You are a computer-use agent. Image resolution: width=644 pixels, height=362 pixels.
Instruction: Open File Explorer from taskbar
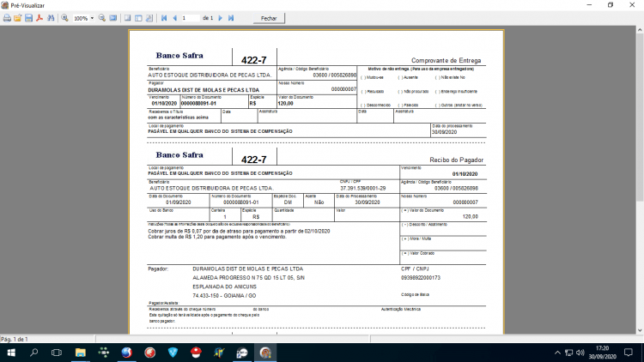80,353
